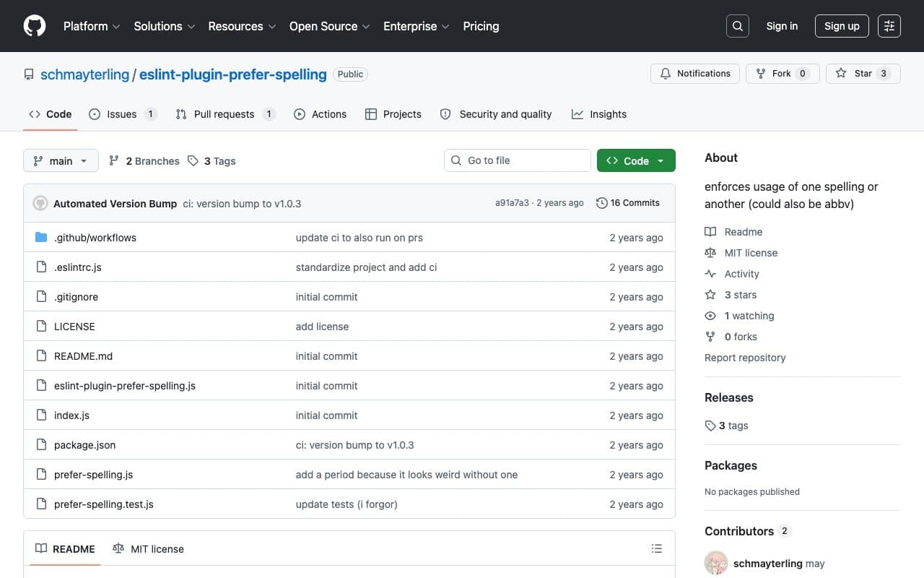Click the Automated Version Bump avatar
This screenshot has width=924, height=578.
click(40, 204)
